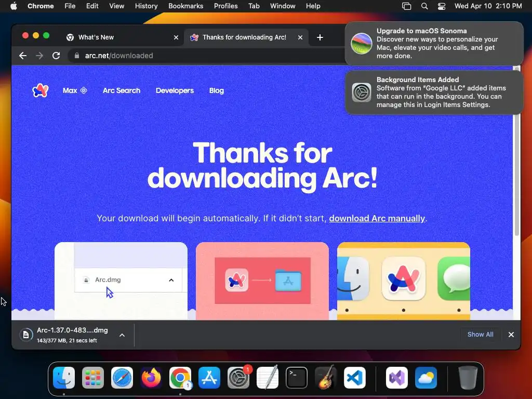This screenshot has width=532, height=399.
Task: Open the Weather app in the Dock
Action: pos(426,378)
